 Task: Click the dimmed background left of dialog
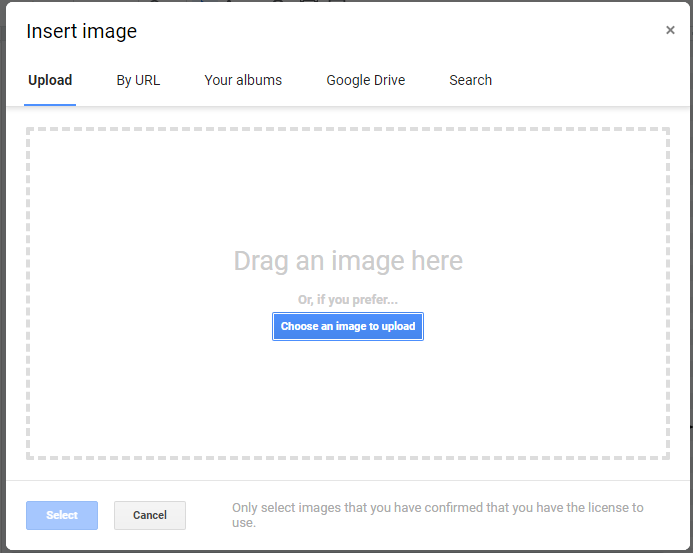2,276
